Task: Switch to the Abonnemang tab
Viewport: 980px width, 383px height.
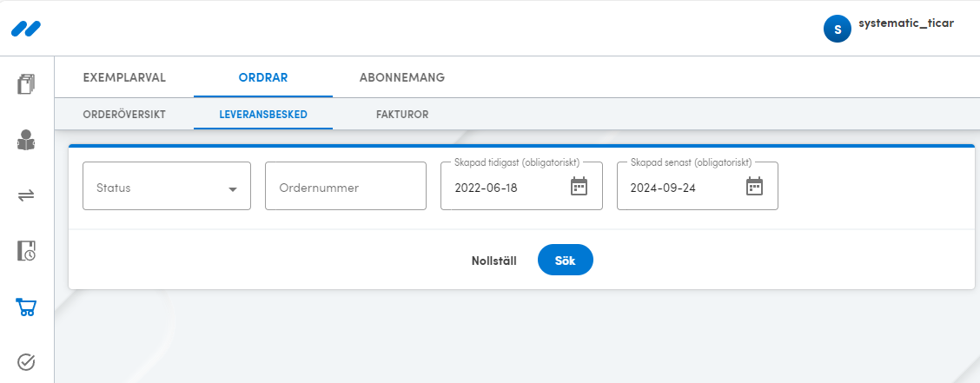Action: (402, 78)
